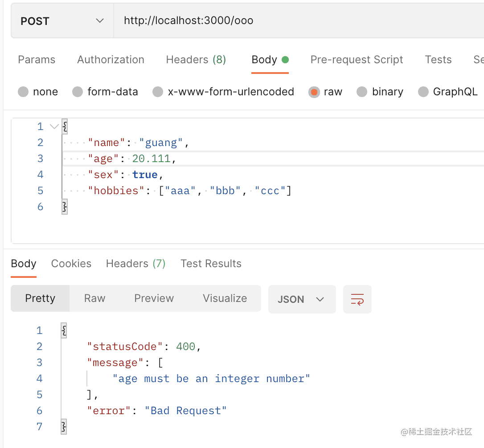Show the response Cookies tab
484x448 pixels.
pyautogui.click(x=71, y=264)
